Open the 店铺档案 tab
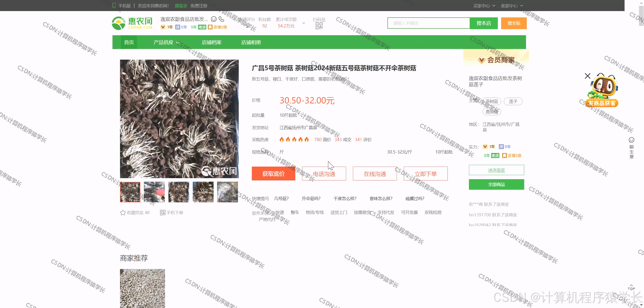 pyautogui.click(x=212, y=42)
